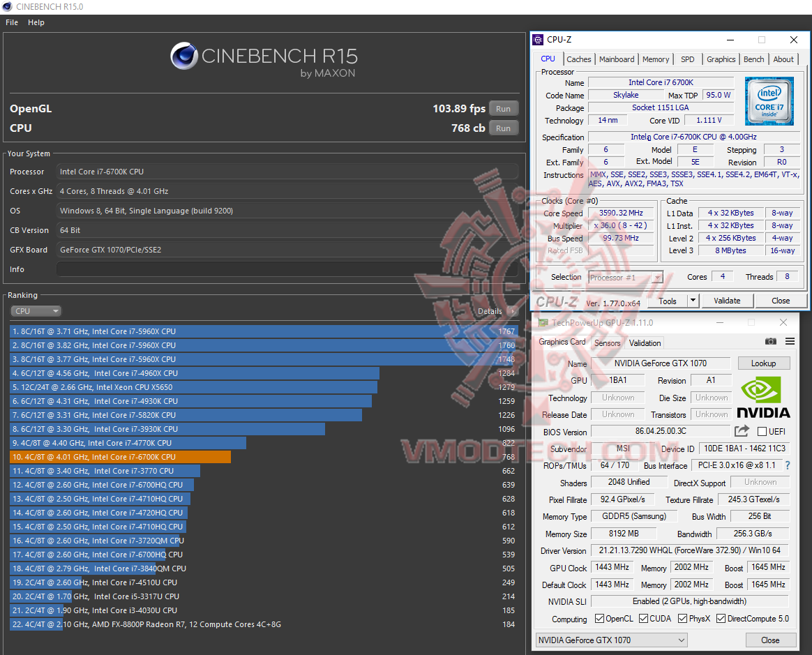Image resolution: width=812 pixels, height=655 pixels.
Task: Select ranking entry Intel Core i7-4770K CPU
Action: (x=262, y=443)
